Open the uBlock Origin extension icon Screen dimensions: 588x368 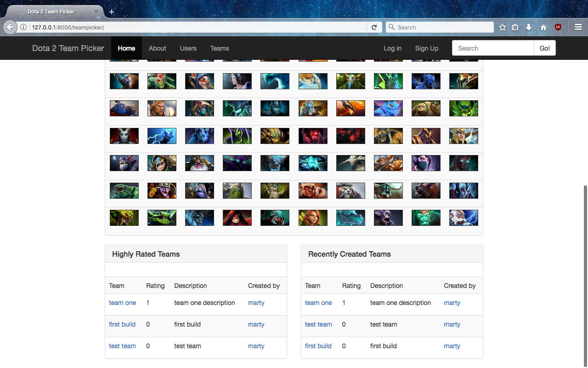(x=558, y=27)
